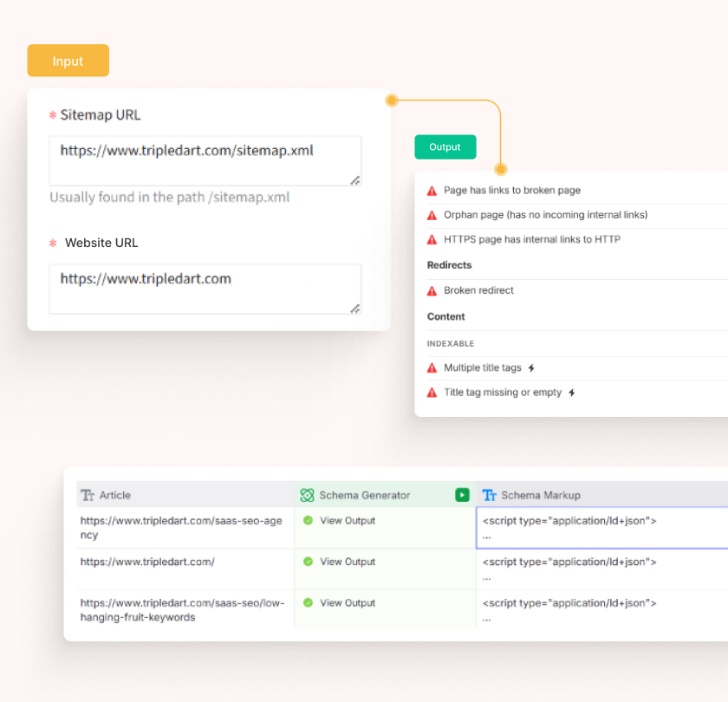
Task: Click View Output for low-hanging-fruit-keywords row
Action: pos(348,603)
